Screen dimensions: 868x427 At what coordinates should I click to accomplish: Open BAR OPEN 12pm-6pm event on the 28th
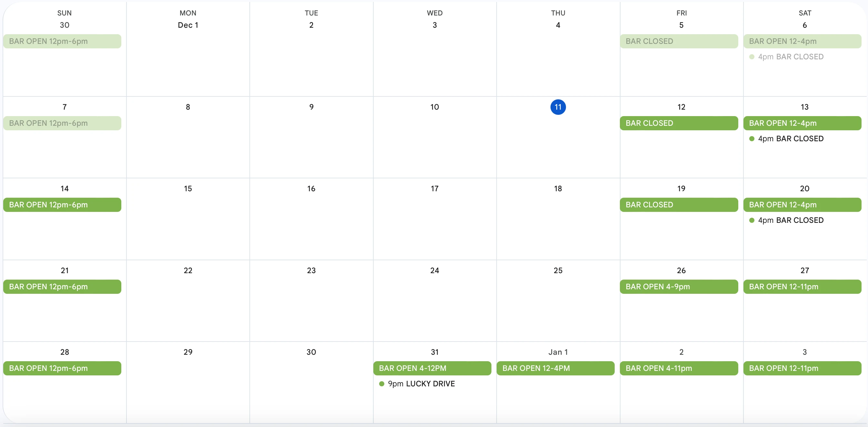62,368
